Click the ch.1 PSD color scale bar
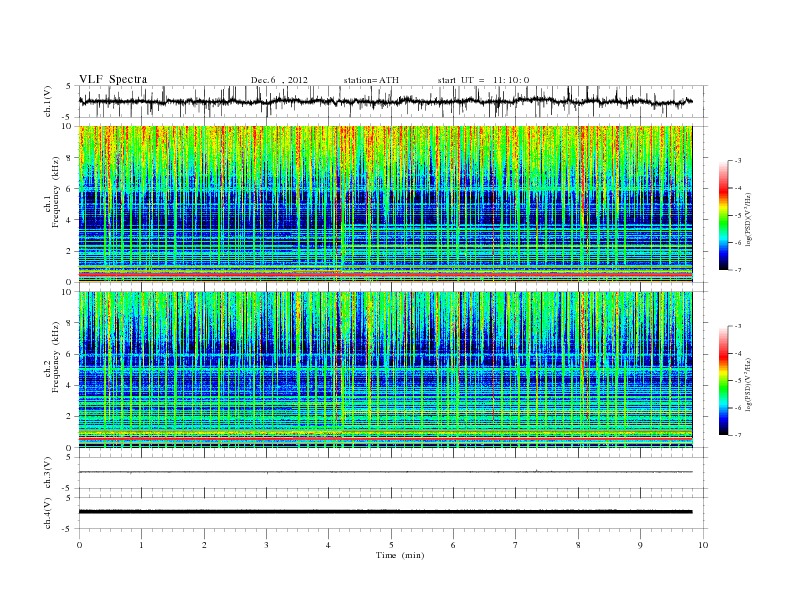 [x=723, y=216]
